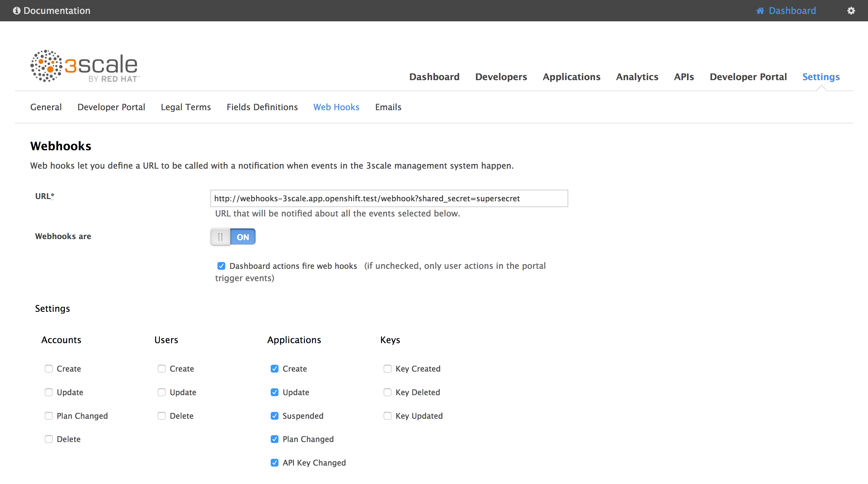Uncheck Applications Suspended checkbox
Screen dimensions: 868x484
point(275,416)
